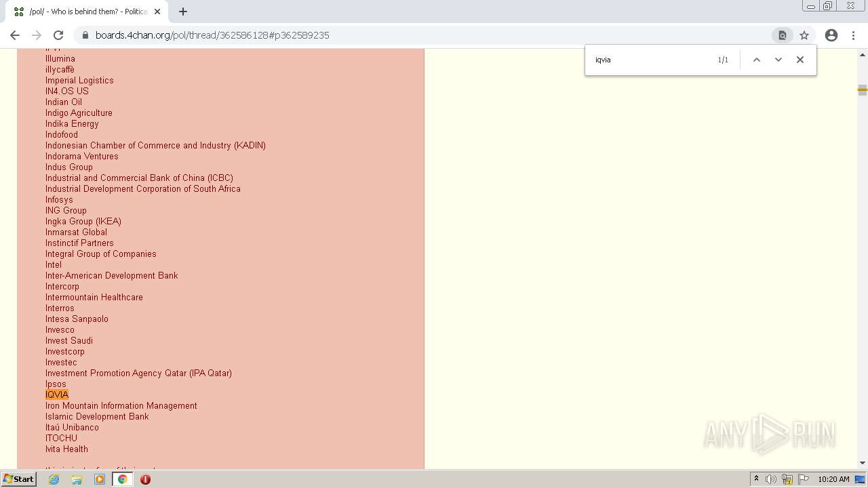The height and width of the screenshot is (488, 868).
Task: Click the find-in-page icon in address bar
Action: click(x=782, y=35)
